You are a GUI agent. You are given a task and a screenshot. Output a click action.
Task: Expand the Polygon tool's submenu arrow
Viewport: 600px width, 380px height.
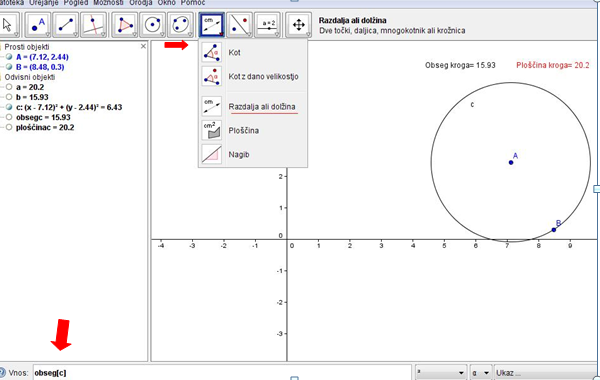[134, 34]
